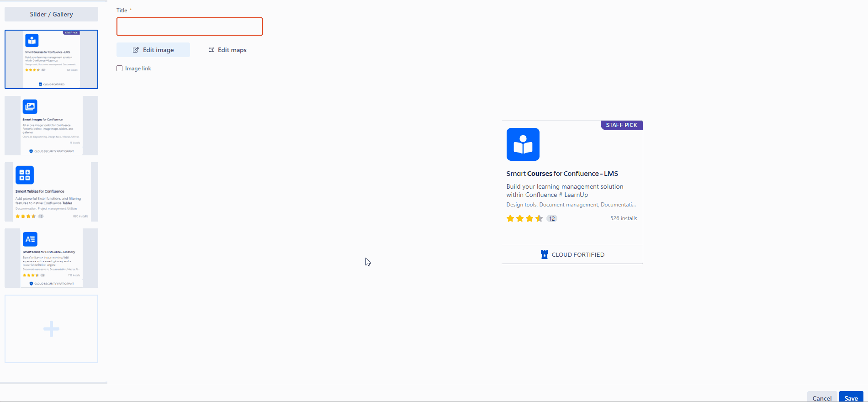Click the Edit image pencil icon

(136, 50)
